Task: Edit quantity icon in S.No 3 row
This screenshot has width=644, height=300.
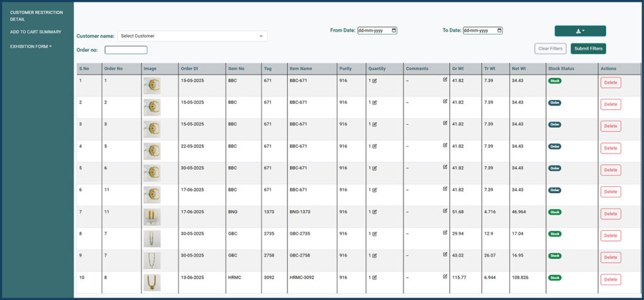Action: [374, 125]
